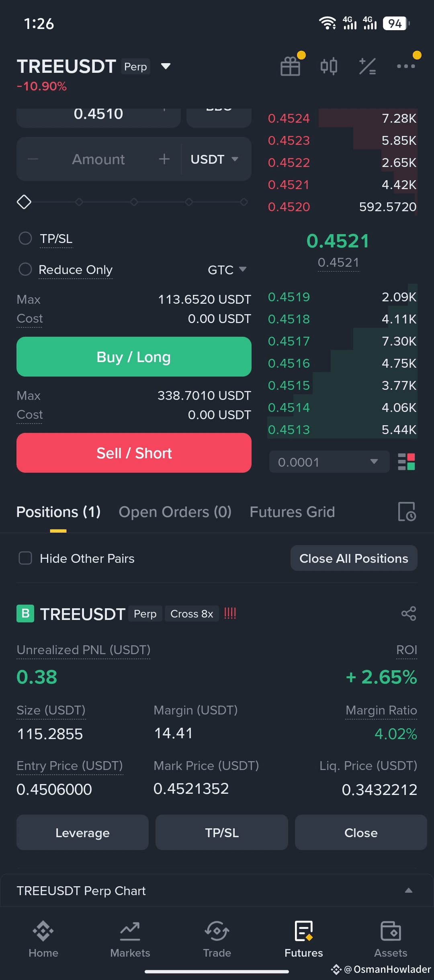Screen dimensions: 434x980
Task: Tap the Close All Positions button
Action: (x=354, y=558)
